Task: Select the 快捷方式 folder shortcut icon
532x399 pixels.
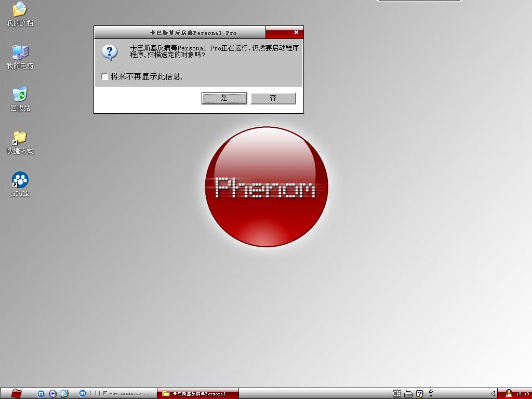Action: 20,142
